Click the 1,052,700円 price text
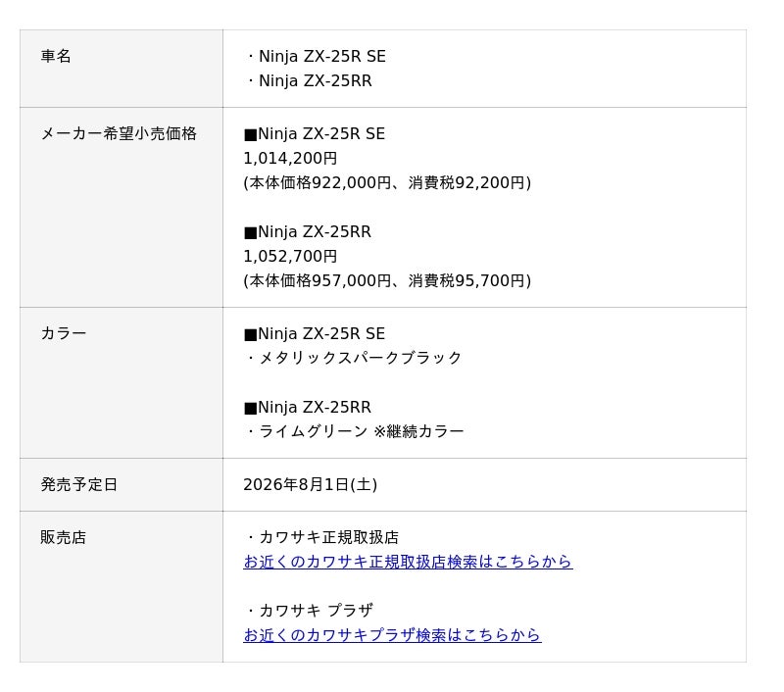 pyautogui.click(x=290, y=257)
